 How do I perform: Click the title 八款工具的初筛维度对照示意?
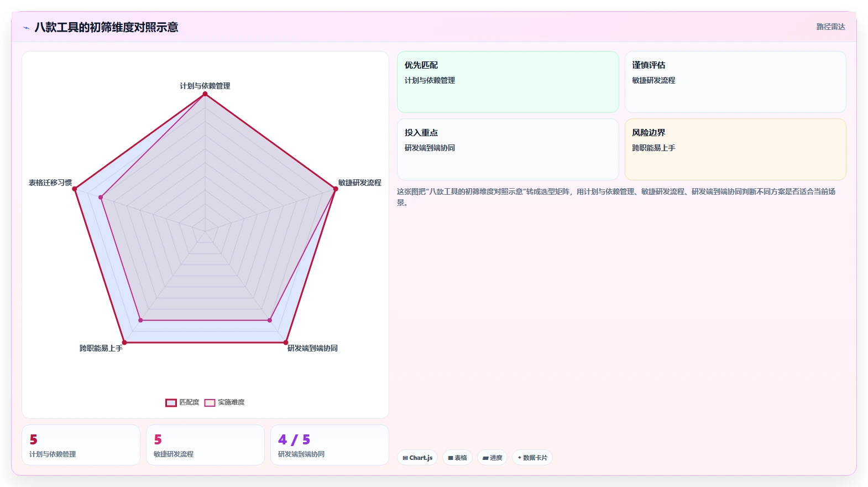coord(106,27)
